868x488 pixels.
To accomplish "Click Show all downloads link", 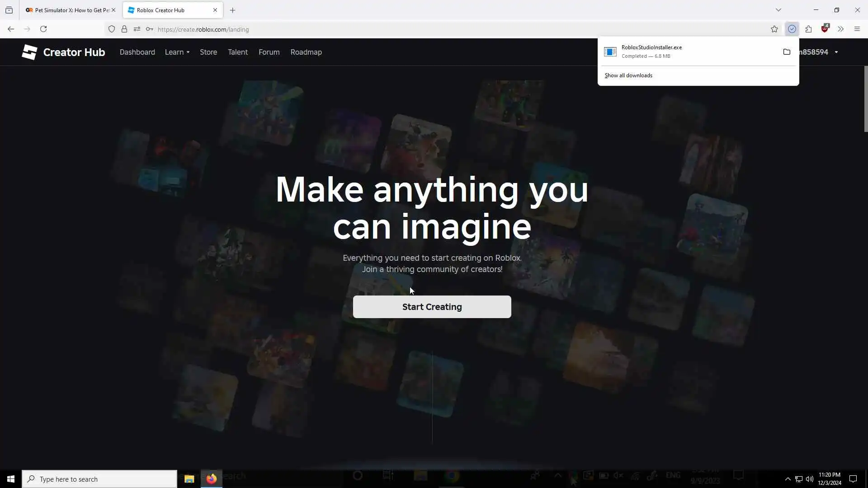I will pyautogui.click(x=628, y=75).
